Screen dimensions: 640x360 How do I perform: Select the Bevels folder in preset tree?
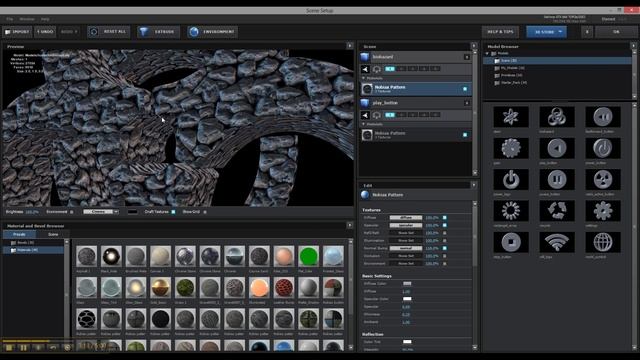coord(25,242)
